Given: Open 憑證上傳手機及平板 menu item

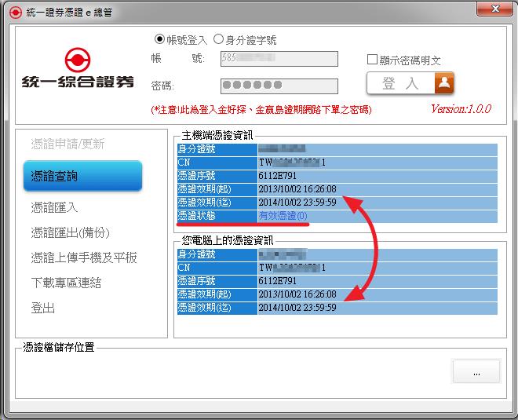Looking at the screenshot, I should (x=84, y=257).
